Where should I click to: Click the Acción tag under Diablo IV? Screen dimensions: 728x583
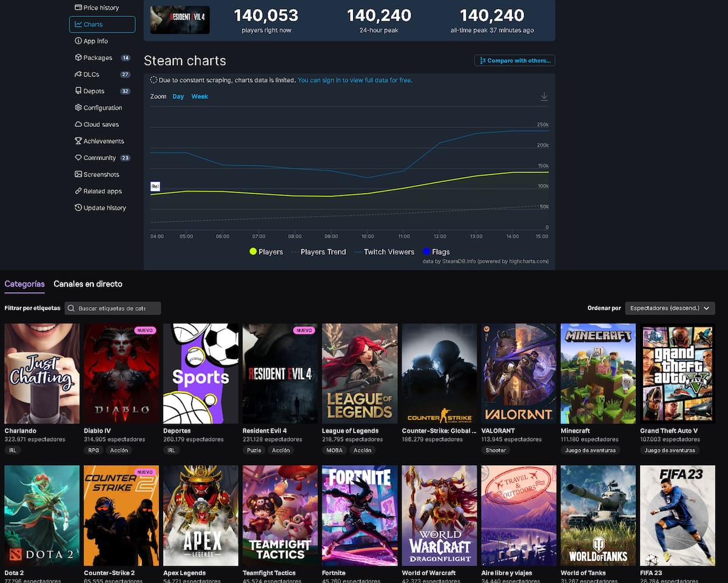pos(119,450)
